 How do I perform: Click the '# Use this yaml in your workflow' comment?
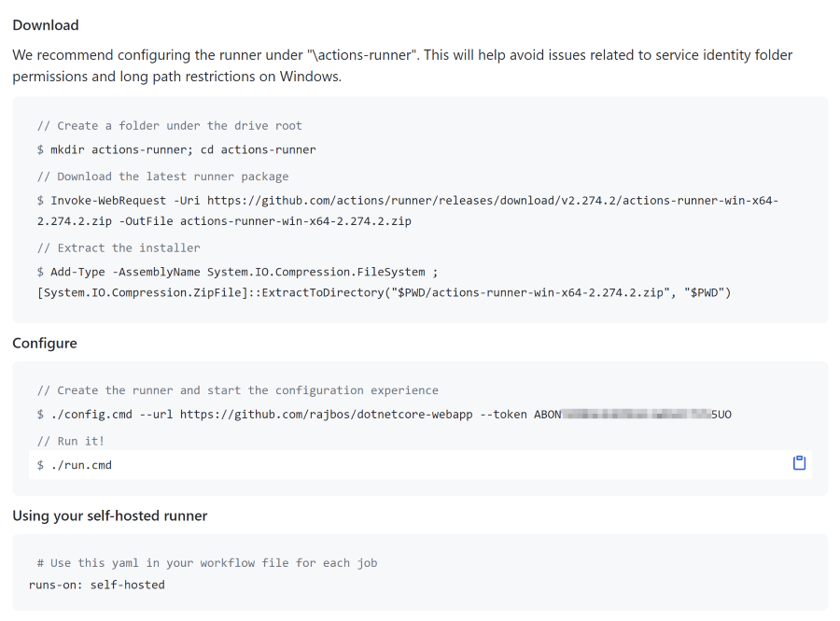(x=207, y=562)
